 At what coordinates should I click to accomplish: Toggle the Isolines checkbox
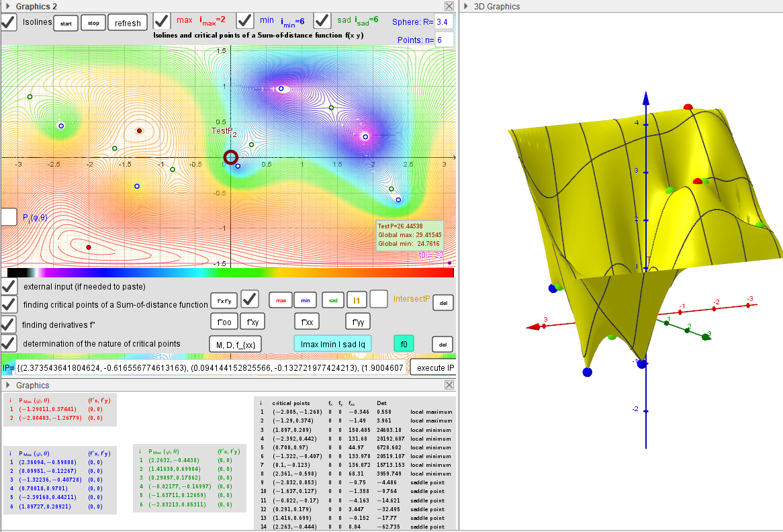point(9,21)
